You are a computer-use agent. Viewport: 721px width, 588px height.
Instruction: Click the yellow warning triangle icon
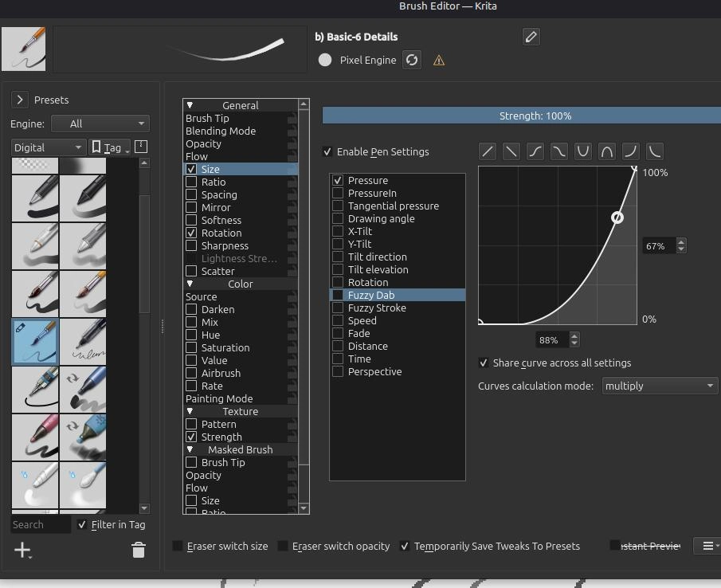[439, 61]
